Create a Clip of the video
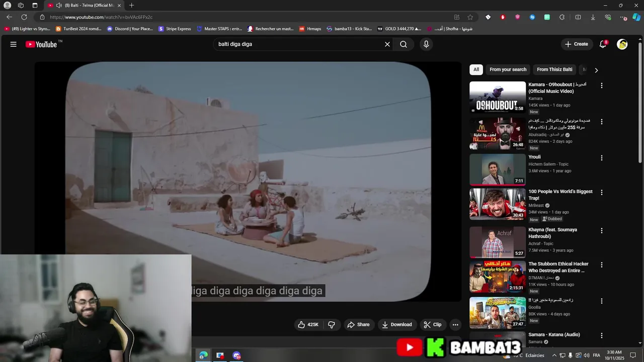Viewport: 644px width, 362px height. click(x=432, y=325)
